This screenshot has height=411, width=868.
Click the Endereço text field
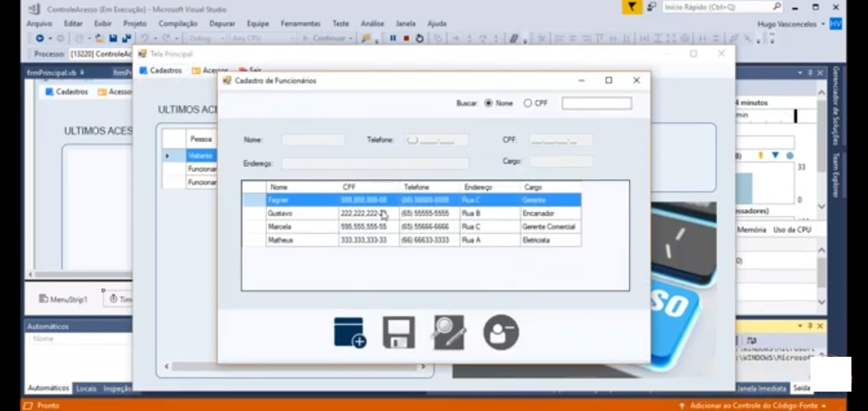point(375,163)
